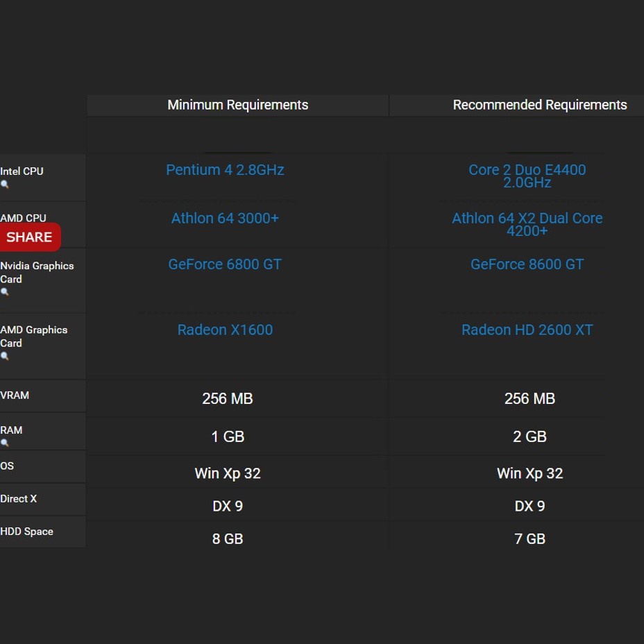Click the RAM row label

(11, 430)
